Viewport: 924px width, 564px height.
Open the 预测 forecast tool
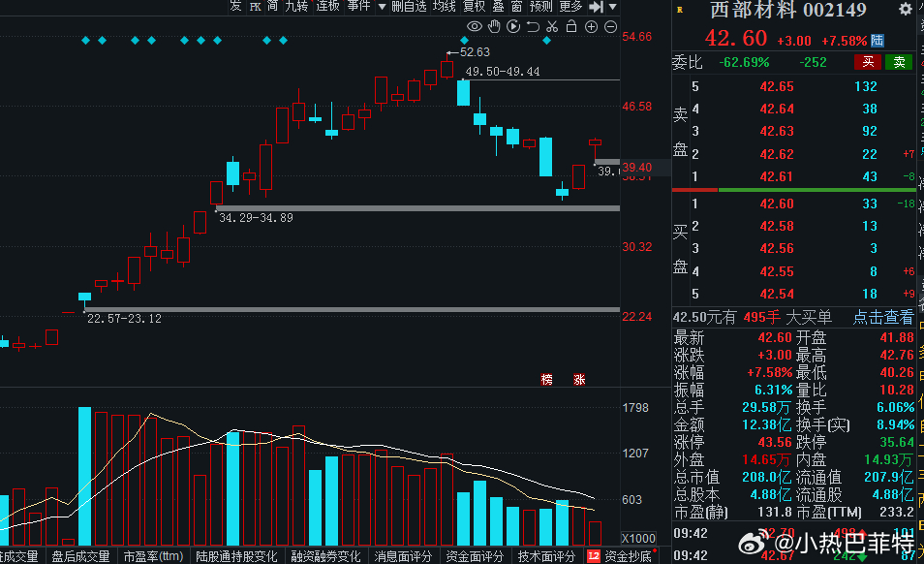coord(541,7)
